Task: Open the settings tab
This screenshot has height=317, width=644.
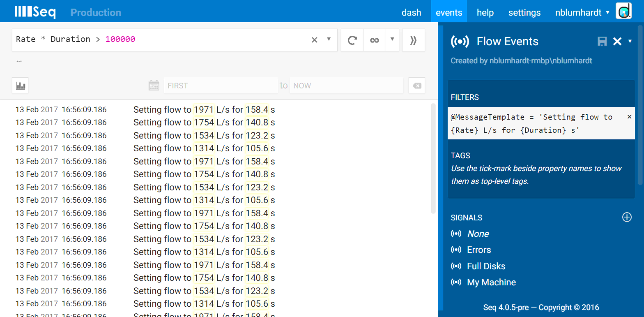Action: click(524, 12)
